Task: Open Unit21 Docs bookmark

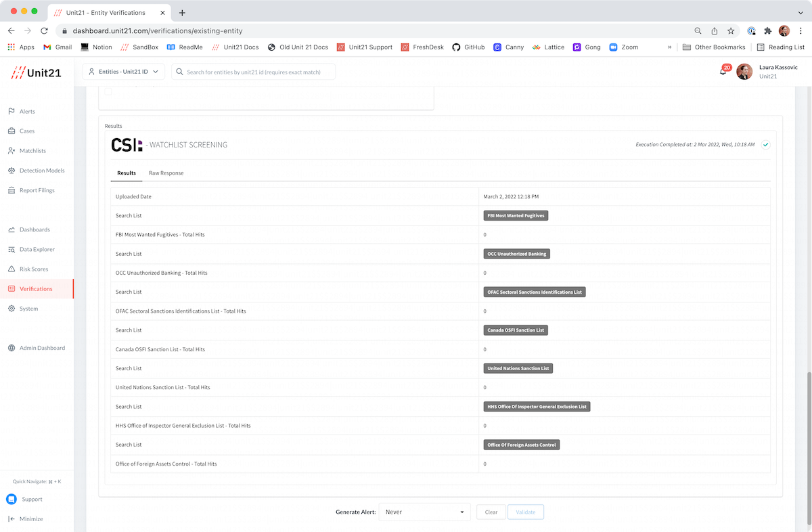Action: (235, 47)
